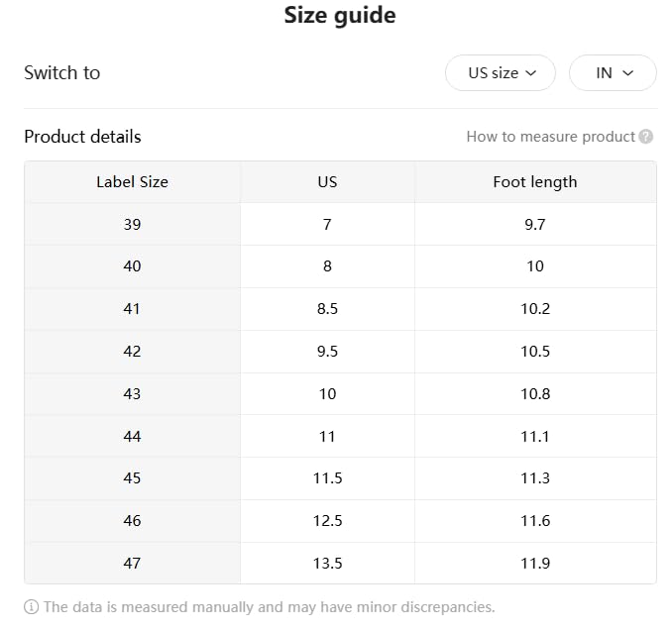This screenshot has width=672, height=630.
Task: Click the Switch to label
Action: coord(61,73)
